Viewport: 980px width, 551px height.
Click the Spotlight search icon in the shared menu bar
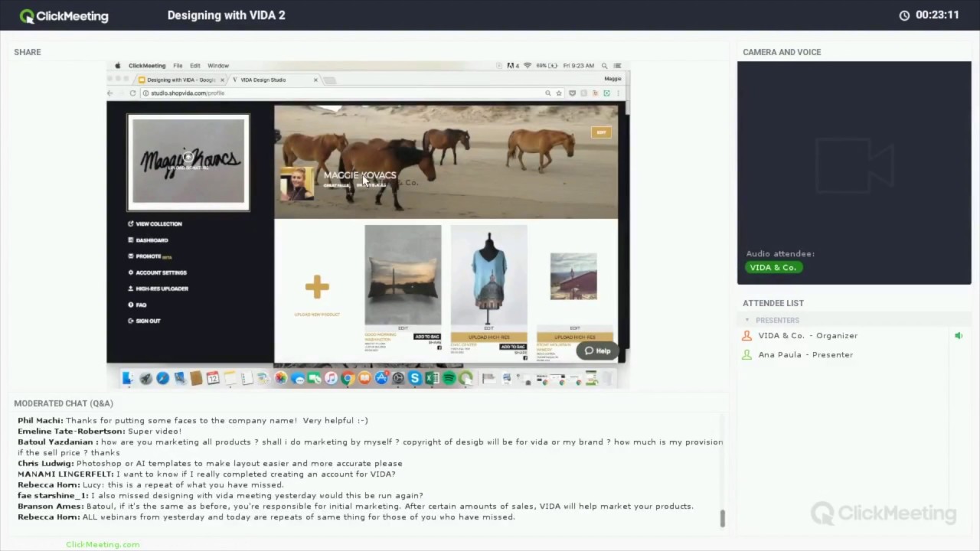click(604, 66)
